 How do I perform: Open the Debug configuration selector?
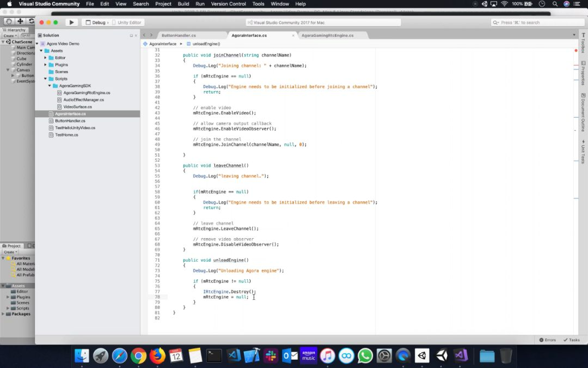[x=97, y=22]
